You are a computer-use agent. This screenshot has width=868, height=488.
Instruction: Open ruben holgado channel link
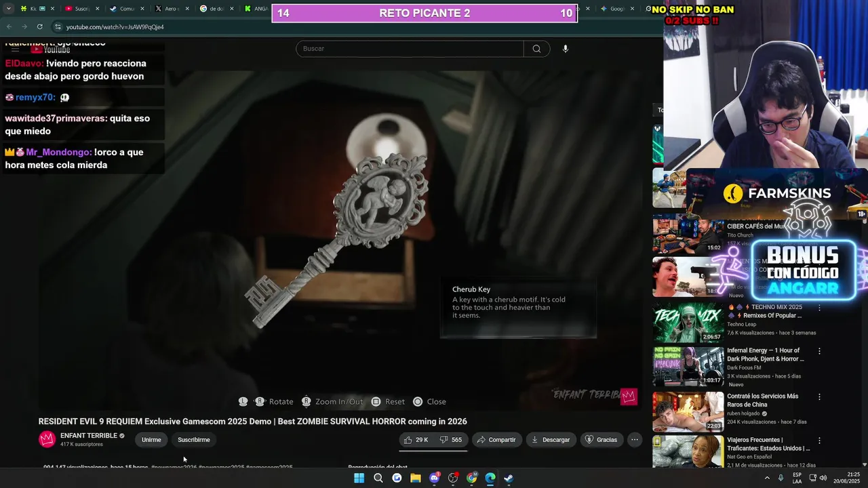pos(743,413)
